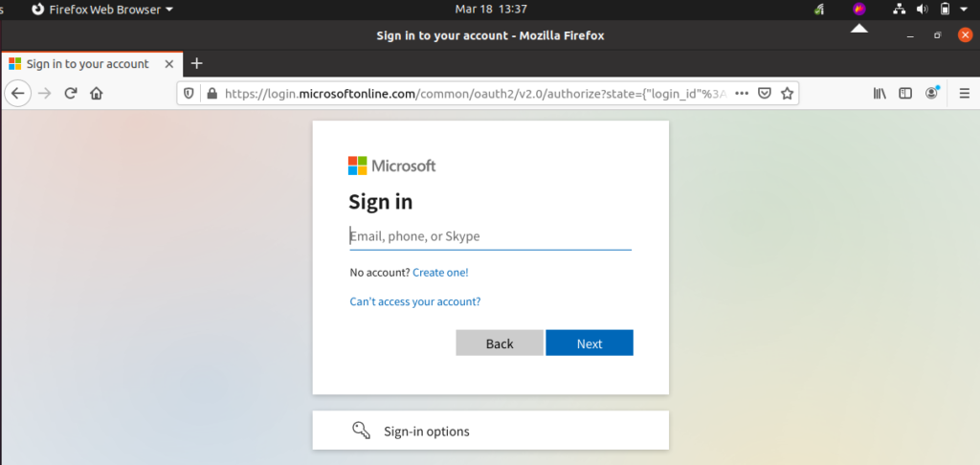
Task: View site security padlock information
Action: coord(212,94)
